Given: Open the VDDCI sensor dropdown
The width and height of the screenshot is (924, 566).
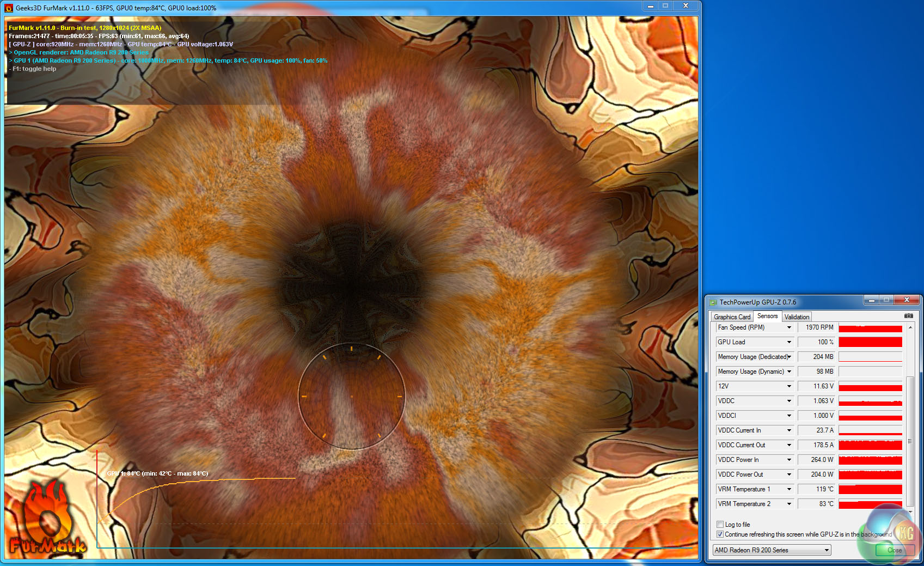Looking at the screenshot, I should pyautogui.click(x=789, y=416).
